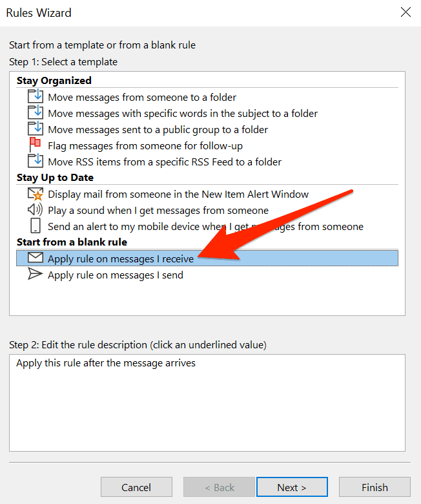The height and width of the screenshot is (504, 421).
Task: Click the Next button
Action: tap(292, 487)
